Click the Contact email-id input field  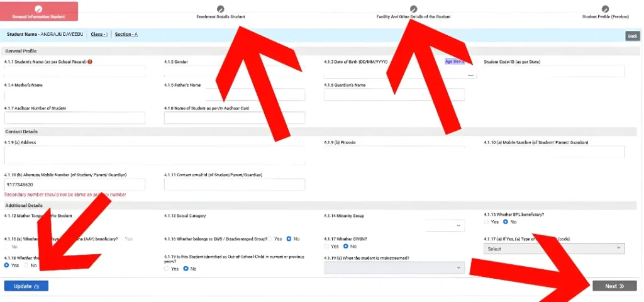click(234, 185)
